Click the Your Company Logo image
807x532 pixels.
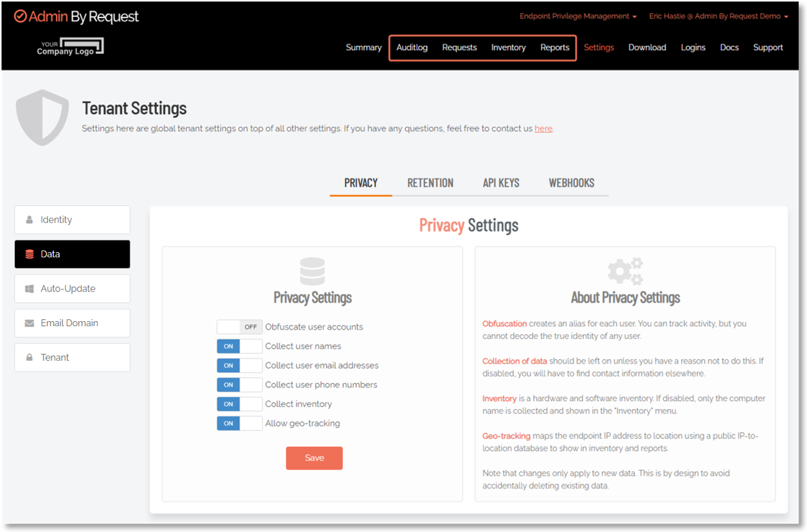[x=70, y=47]
